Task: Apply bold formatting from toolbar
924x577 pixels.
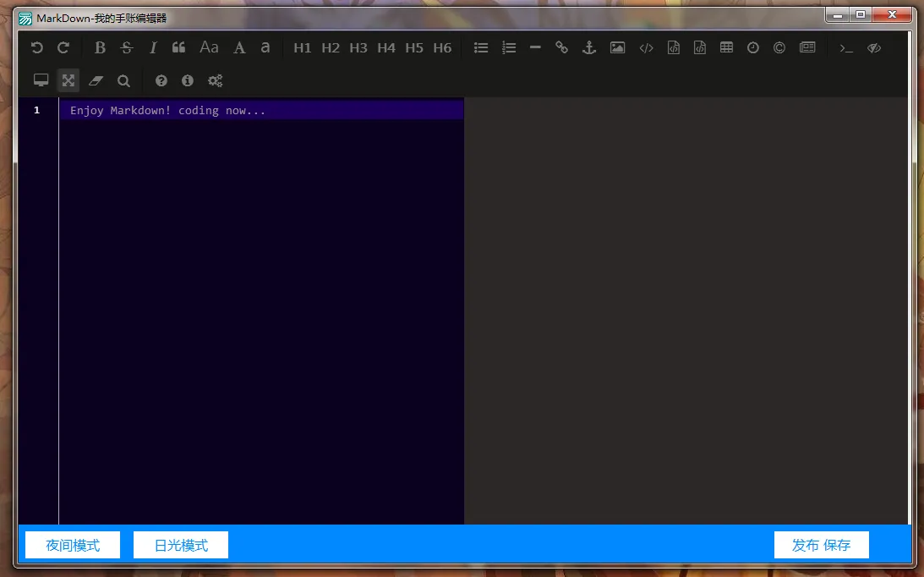Action: tap(100, 48)
